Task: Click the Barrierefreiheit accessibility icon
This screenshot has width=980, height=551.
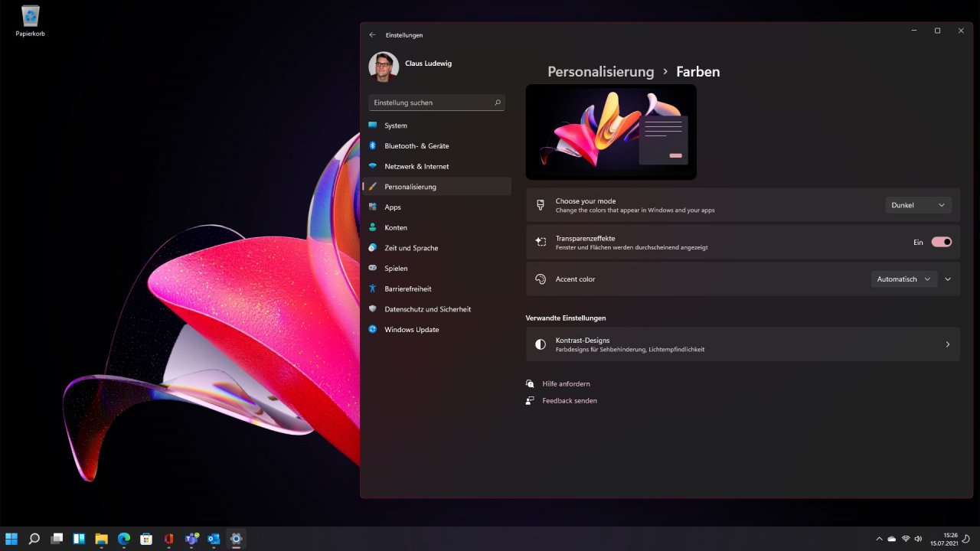Action: pyautogui.click(x=373, y=289)
